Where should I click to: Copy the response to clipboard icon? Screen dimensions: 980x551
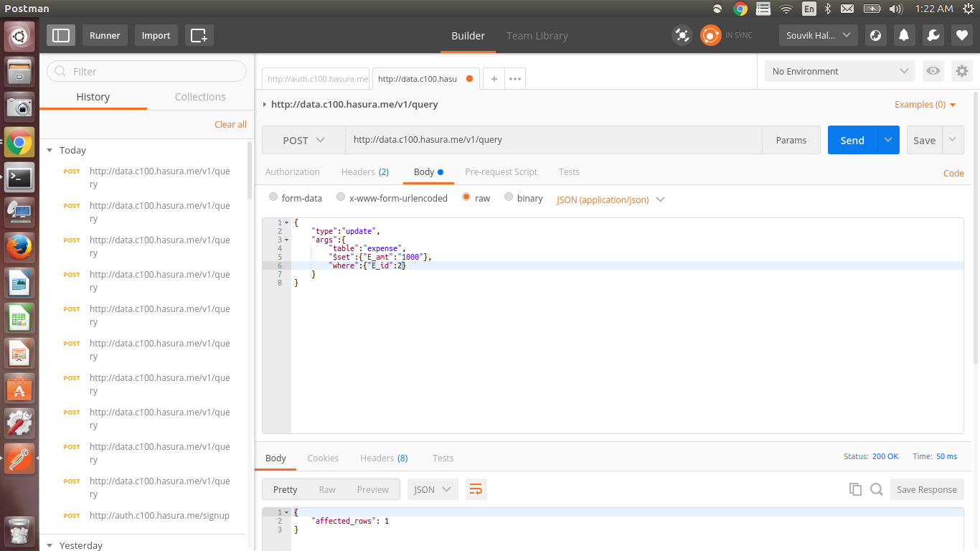tap(855, 489)
